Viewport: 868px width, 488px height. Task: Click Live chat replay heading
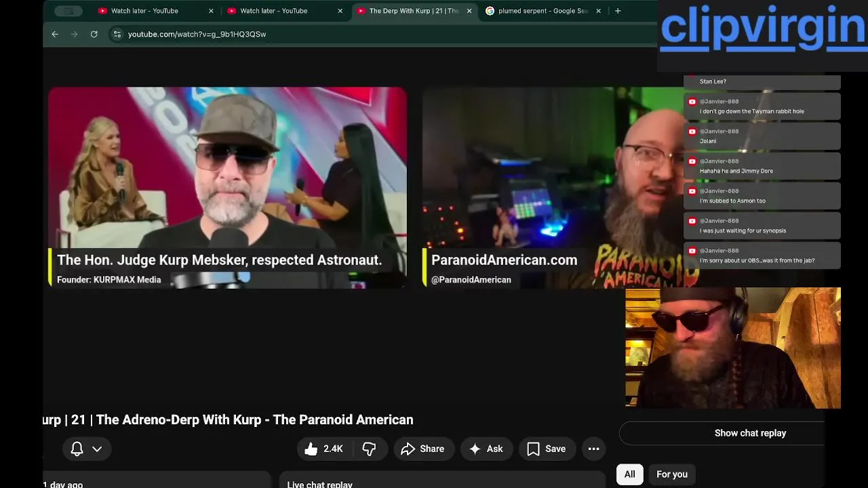[320, 484]
